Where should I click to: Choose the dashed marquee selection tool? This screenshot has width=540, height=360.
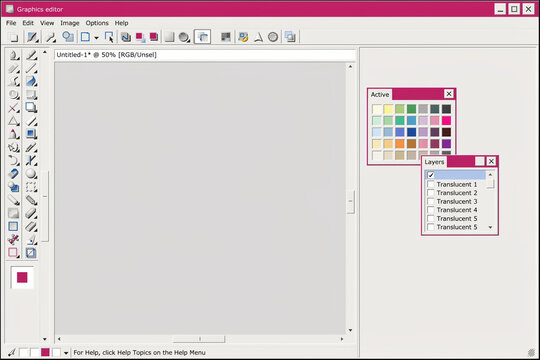coord(31,187)
